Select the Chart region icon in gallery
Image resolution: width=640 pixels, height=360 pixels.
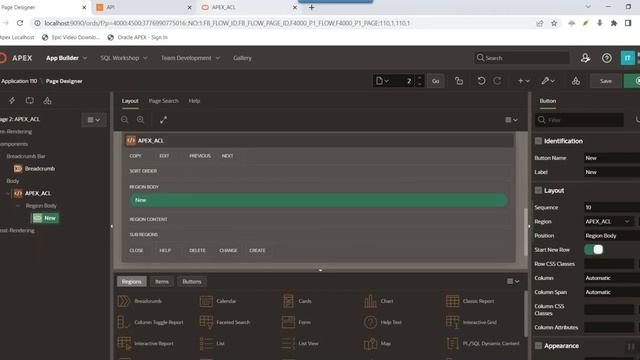pyautogui.click(x=370, y=301)
